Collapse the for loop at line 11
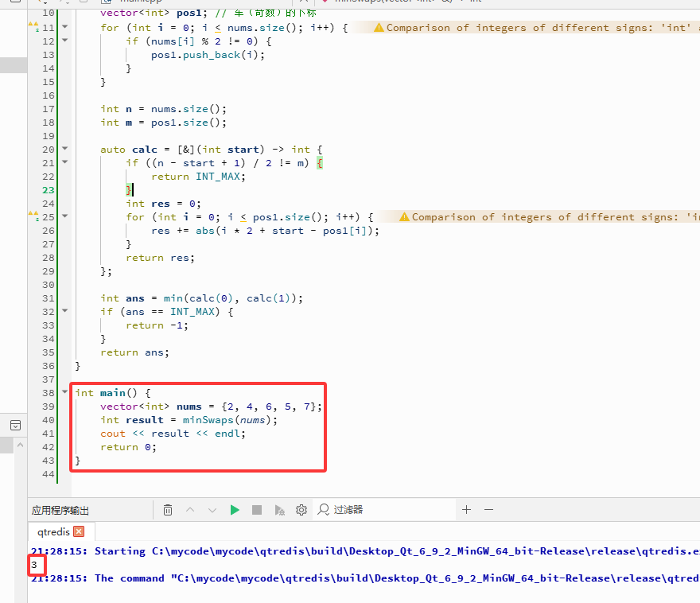Viewport: 700px width, 603px height. [x=64, y=27]
